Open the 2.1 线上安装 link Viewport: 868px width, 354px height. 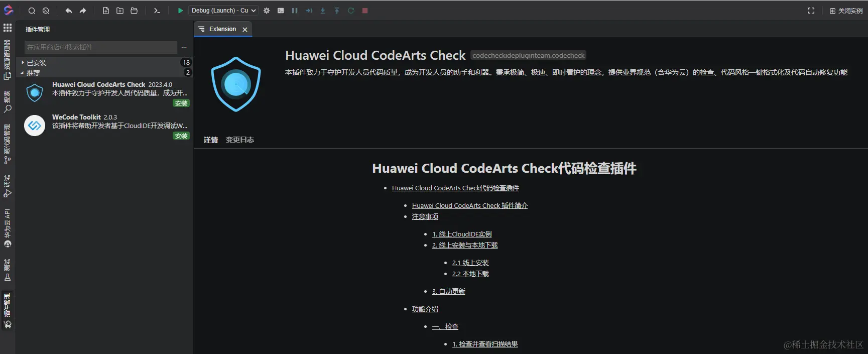tap(470, 263)
